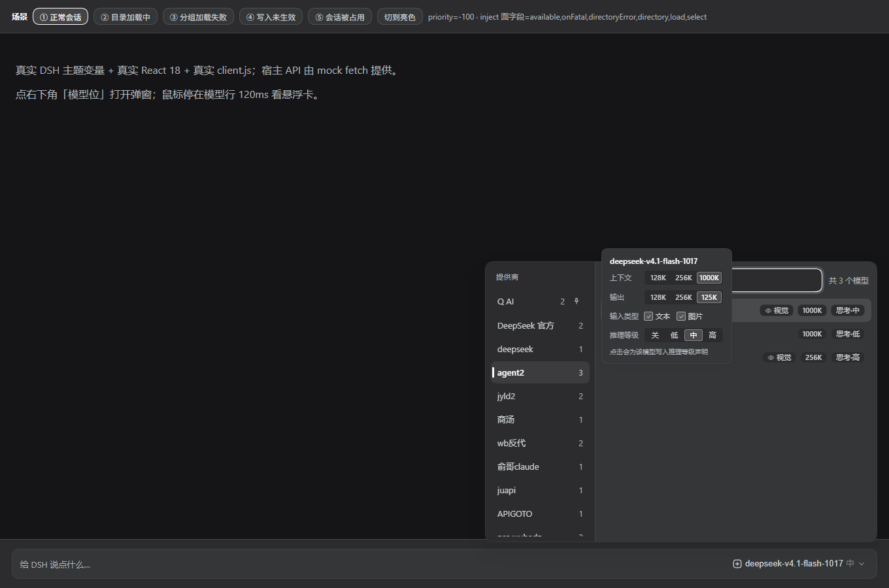Click the deepseek-v4.1-flash-1017 model slot label
The height and width of the screenshot is (588, 889).
[x=794, y=563]
